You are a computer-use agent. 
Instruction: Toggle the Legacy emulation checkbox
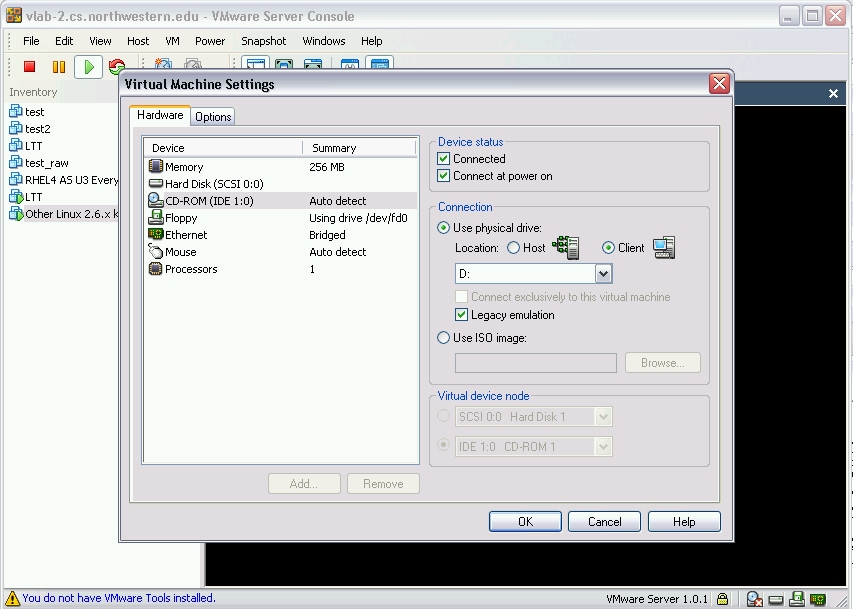coord(461,315)
